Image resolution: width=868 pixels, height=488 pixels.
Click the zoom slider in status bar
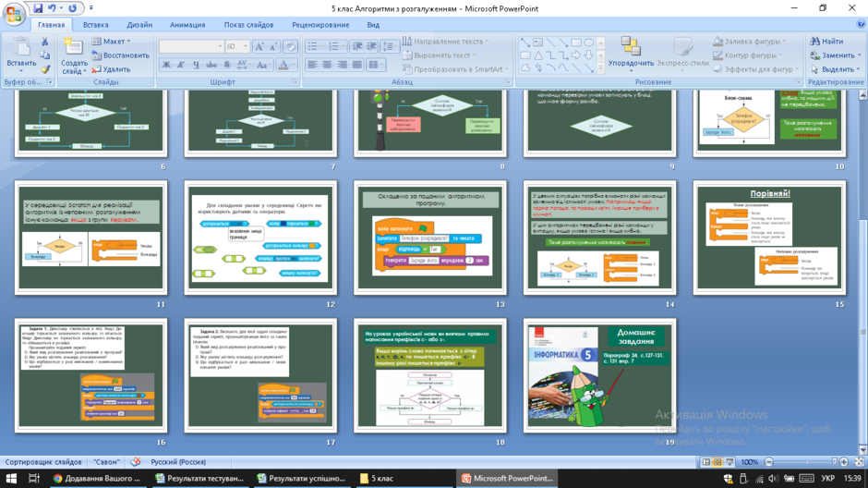coord(806,462)
